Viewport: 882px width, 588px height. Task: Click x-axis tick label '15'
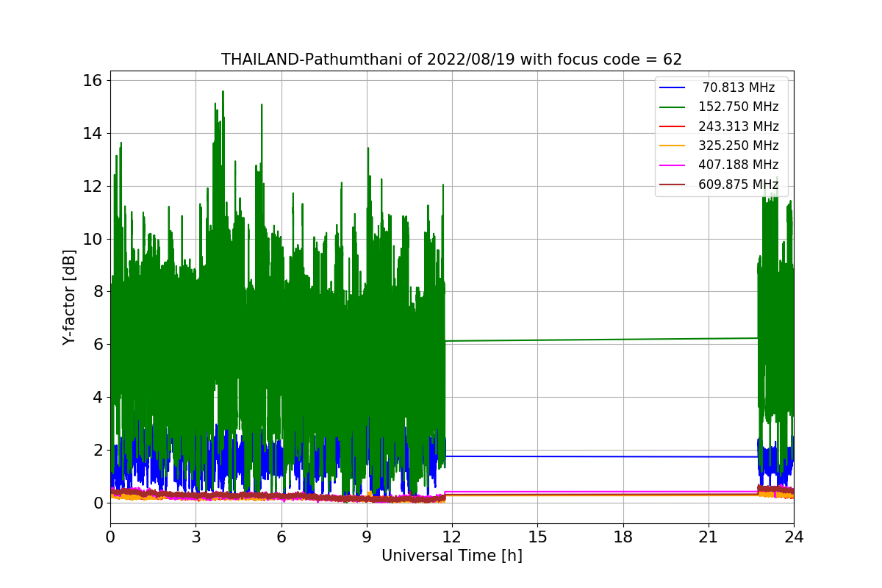pos(537,537)
